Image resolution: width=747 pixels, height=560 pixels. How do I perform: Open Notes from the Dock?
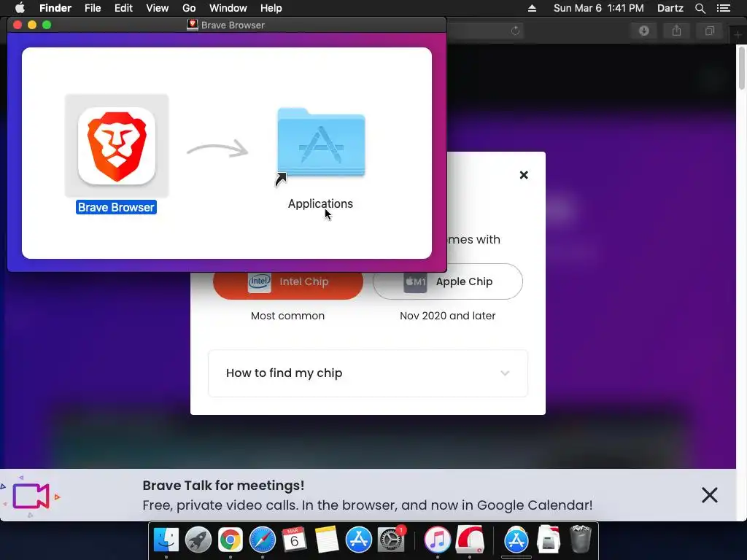(326, 540)
